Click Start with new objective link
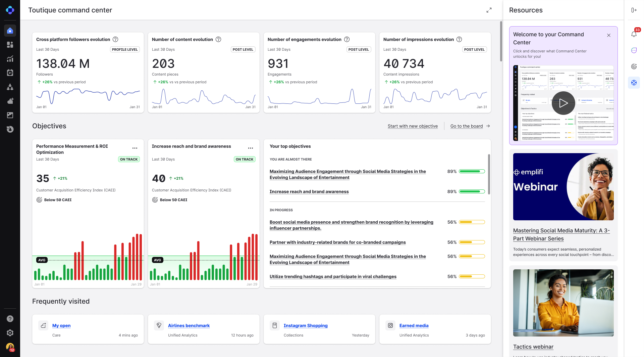644x357 pixels. 413,126
